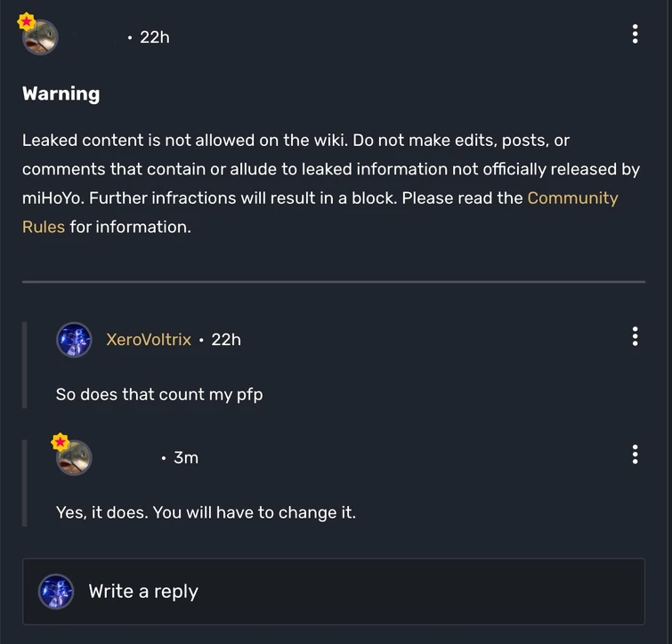Open options menu for XeroVoltrix's reply
The height and width of the screenshot is (644, 672).
click(635, 336)
